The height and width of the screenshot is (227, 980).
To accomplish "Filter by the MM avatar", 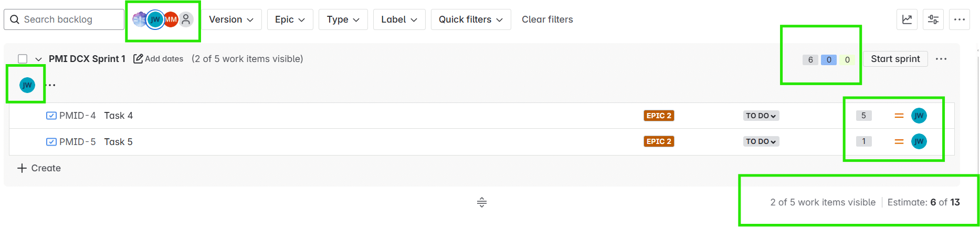I will [x=171, y=20].
